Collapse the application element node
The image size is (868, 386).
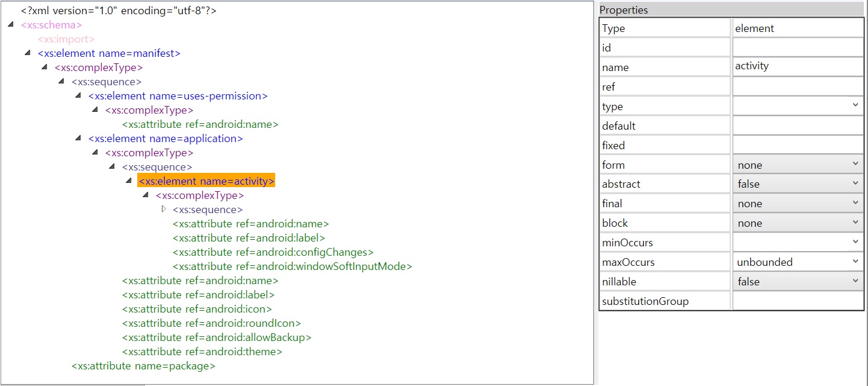(x=78, y=139)
